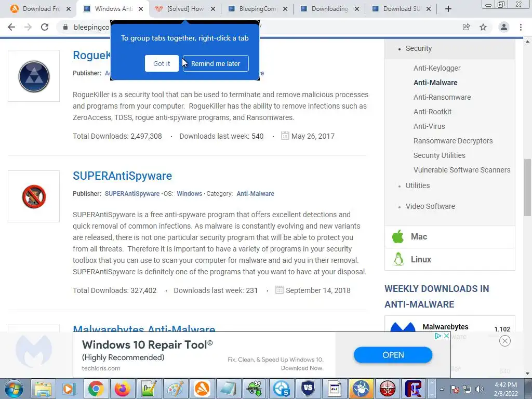Open Google Chrome in the taskbar
This screenshot has width=532, height=399.
coord(96,389)
